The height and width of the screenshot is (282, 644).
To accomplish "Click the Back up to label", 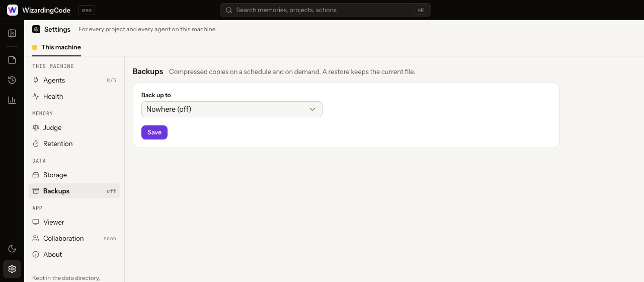I will tap(156, 95).
